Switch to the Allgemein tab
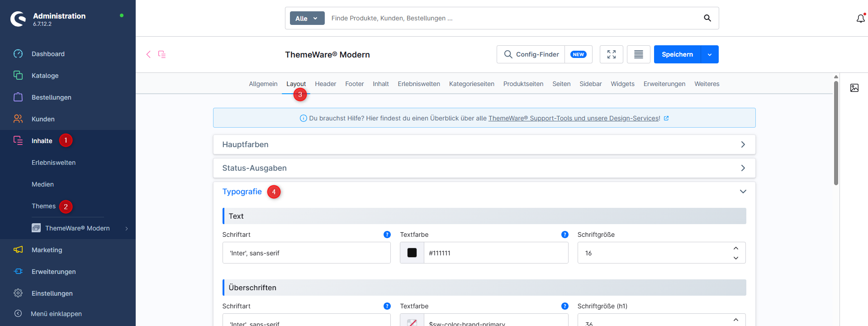 263,84
